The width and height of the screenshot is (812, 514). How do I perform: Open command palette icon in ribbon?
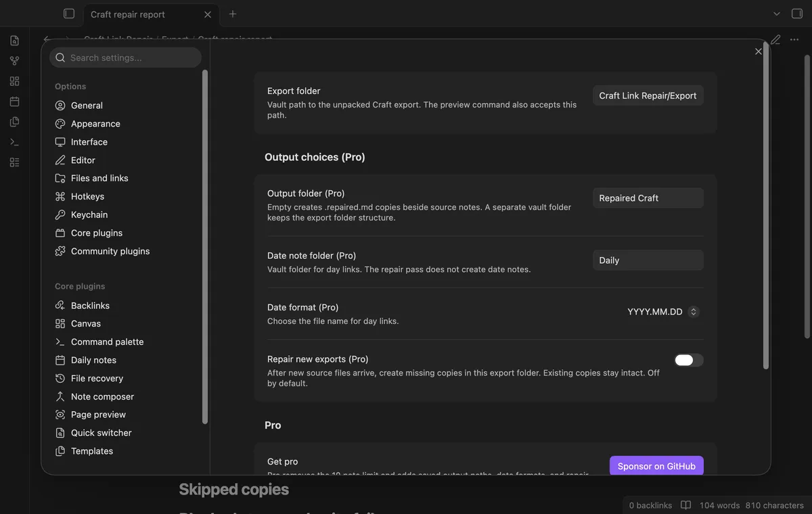14,142
